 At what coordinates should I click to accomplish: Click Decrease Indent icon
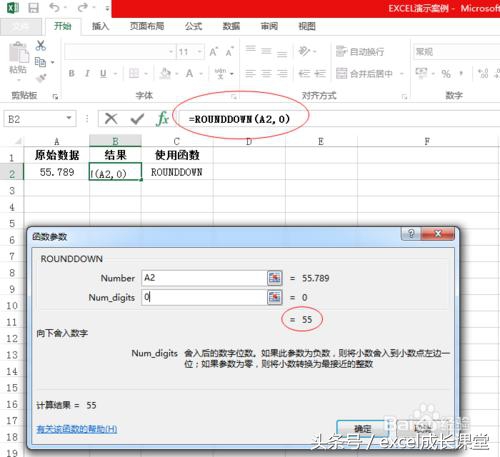(x=304, y=73)
